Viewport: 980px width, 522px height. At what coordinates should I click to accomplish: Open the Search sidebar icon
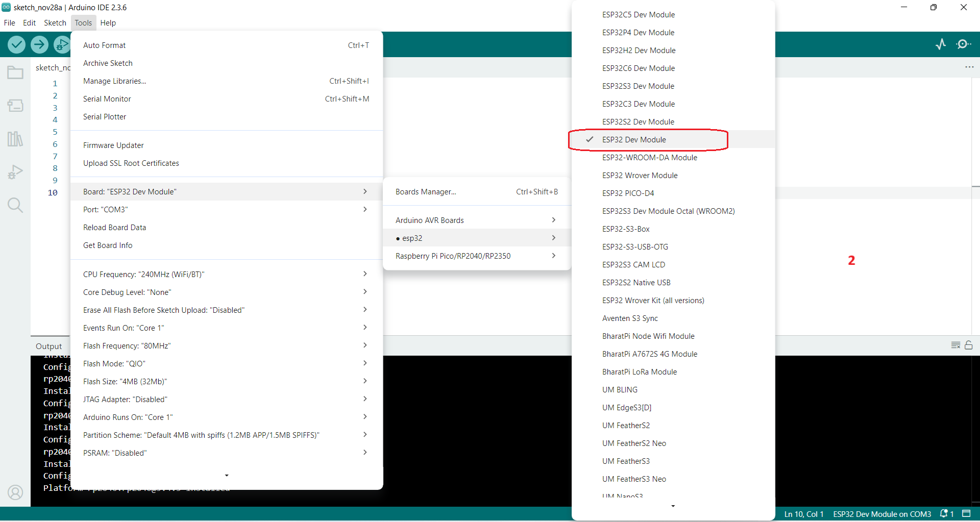pos(15,205)
